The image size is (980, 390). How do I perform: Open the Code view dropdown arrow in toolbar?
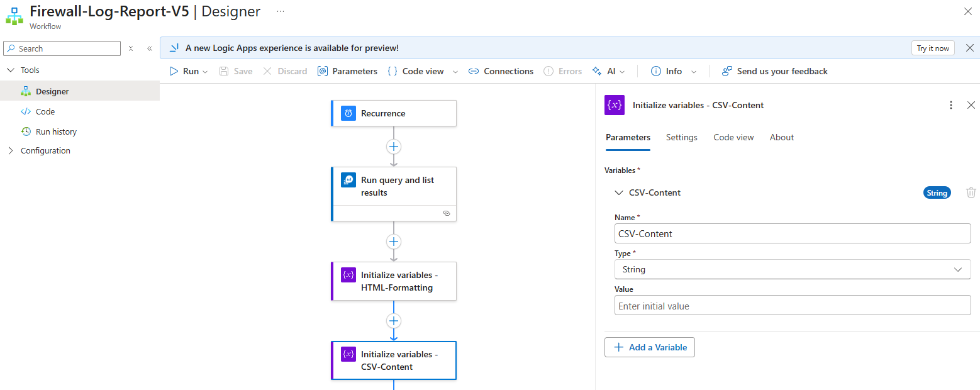coord(455,72)
